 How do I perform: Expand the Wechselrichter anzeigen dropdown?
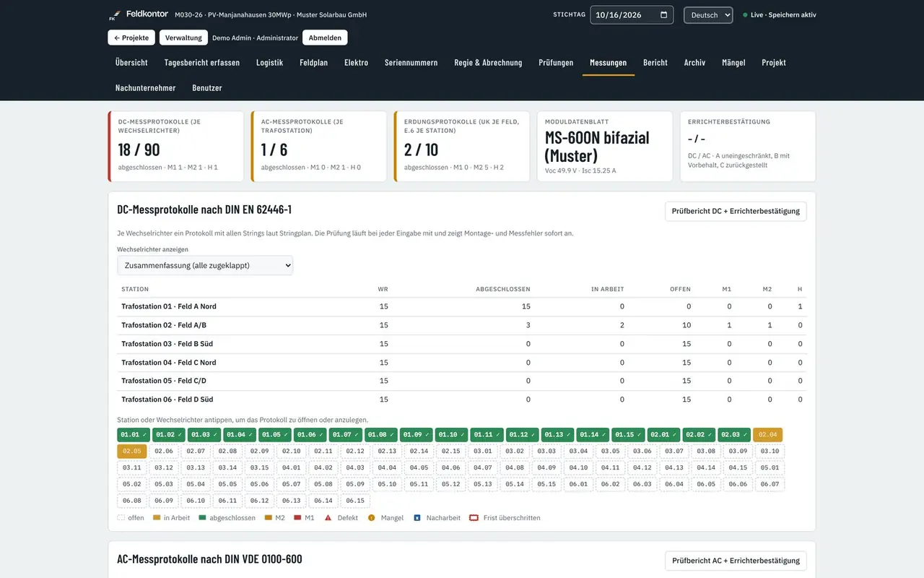(205, 265)
